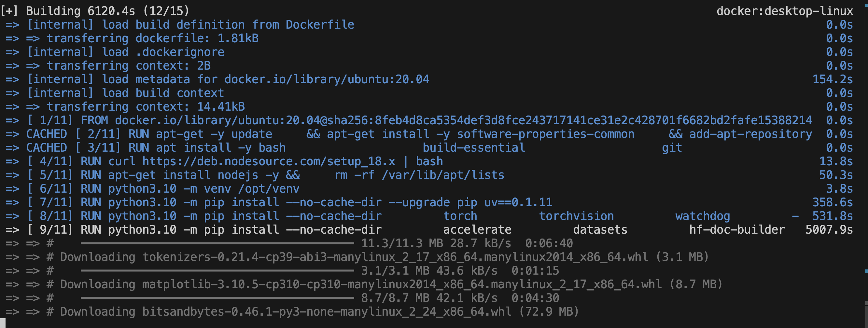Click the torchvision package name
The height and width of the screenshot is (328, 868).
(x=577, y=216)
